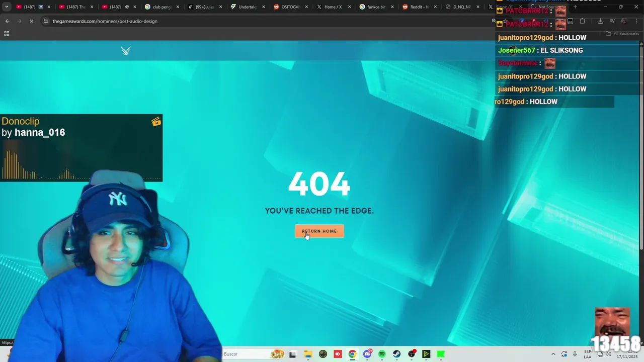Switch to the Undertale tab
The width and height of the screenshot is (644, 362).
point(247,7)
